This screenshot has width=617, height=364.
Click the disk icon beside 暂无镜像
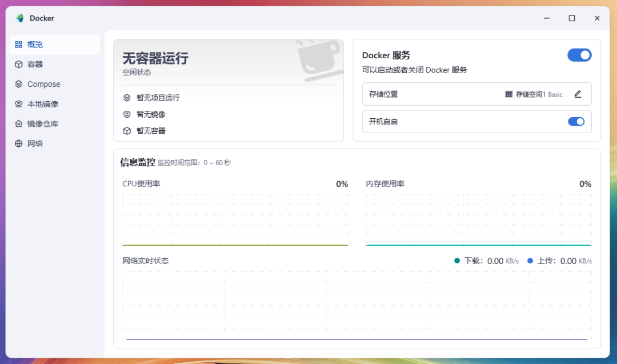pos(127,114)
